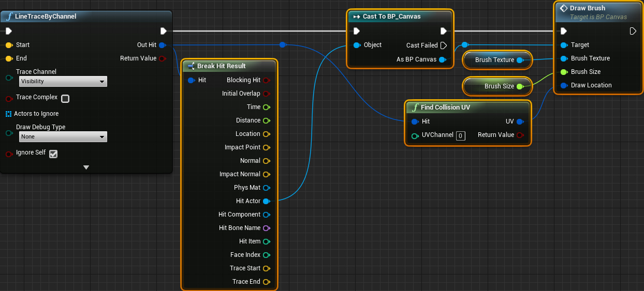Click the Brush Texture variable node
644x291 pixels.
coord(497,60)
